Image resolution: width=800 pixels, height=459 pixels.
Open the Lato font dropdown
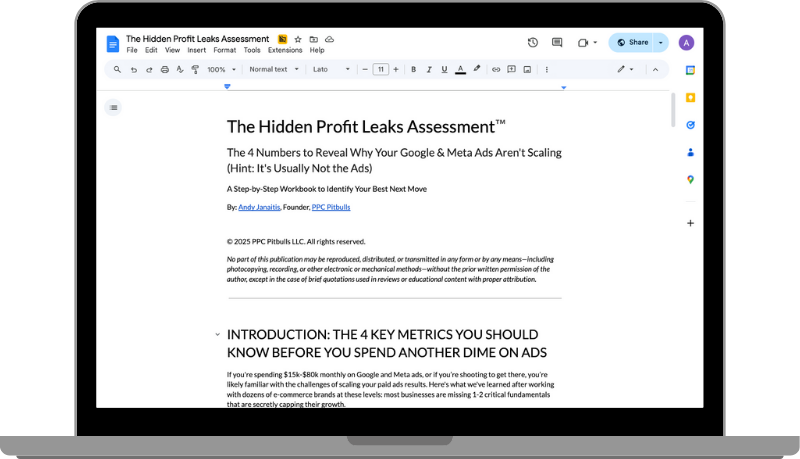pos(331,70)
